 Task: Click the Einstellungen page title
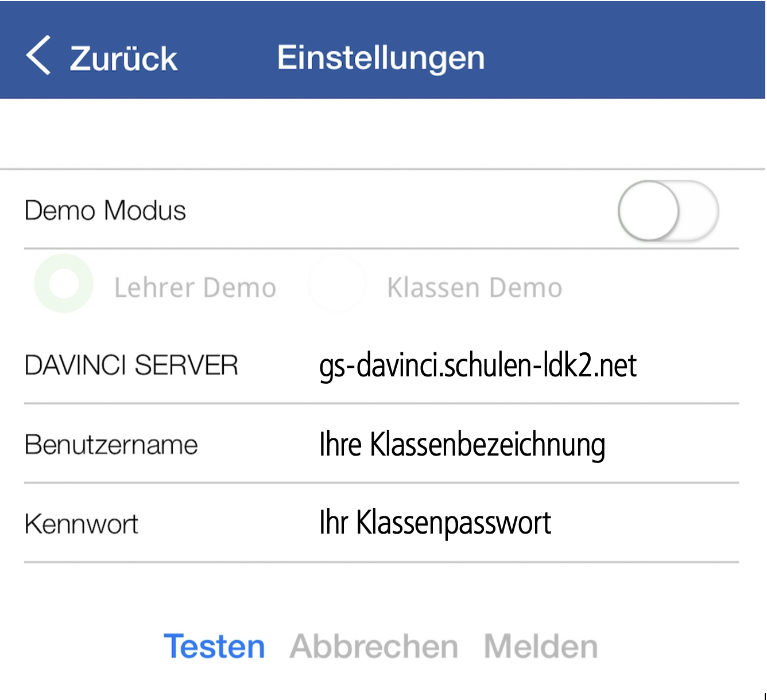click(x=381, y=58)
